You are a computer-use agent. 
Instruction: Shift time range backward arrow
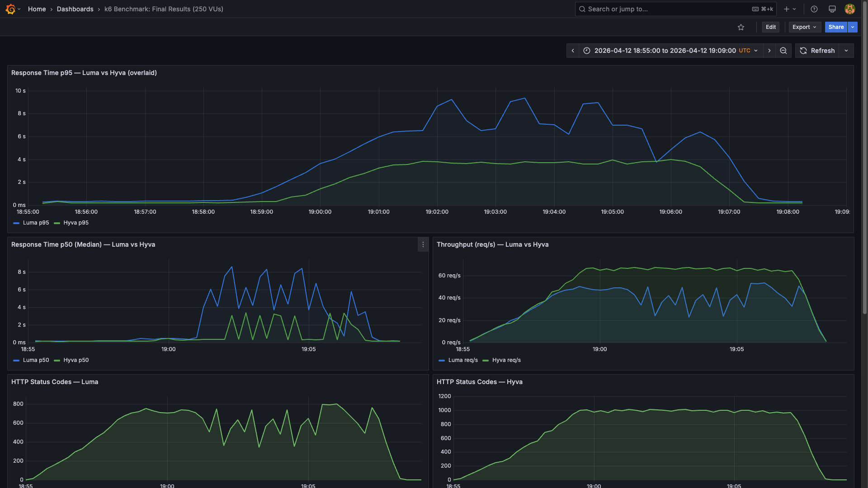coord(573,51)
